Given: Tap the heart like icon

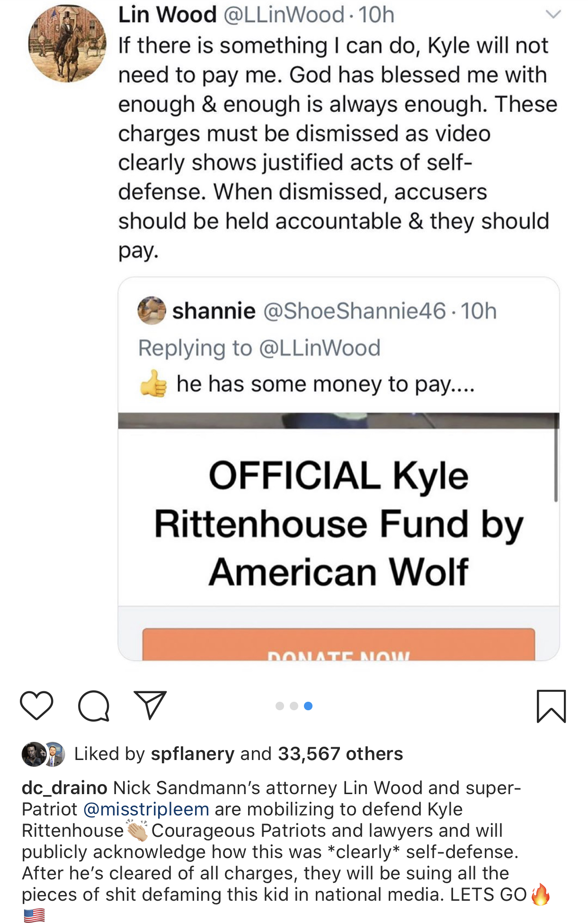Looking at the screenshot, I should coord(36,706).
